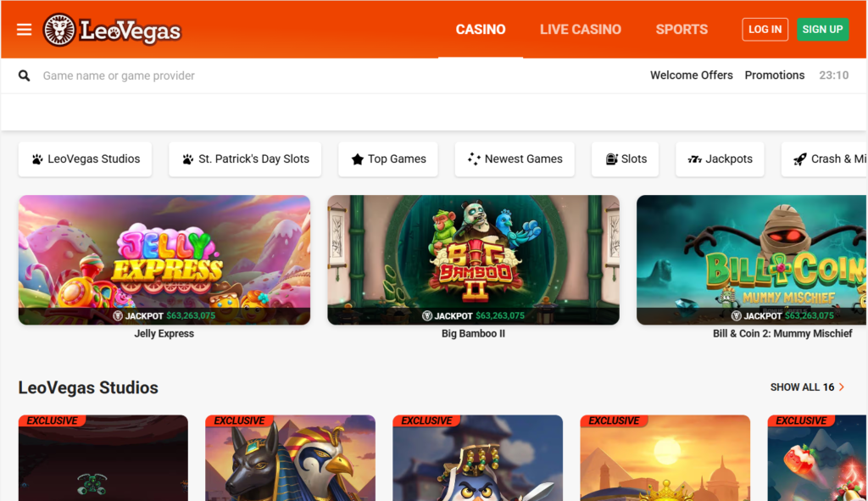The image size is (868, 501).
Task: Focus the game name search field
Action: click(332, 75)
